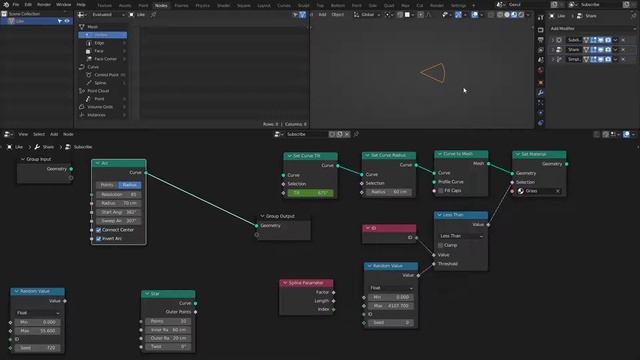
Task: Click Grass material field in Set Material
Action: point(539,191)
